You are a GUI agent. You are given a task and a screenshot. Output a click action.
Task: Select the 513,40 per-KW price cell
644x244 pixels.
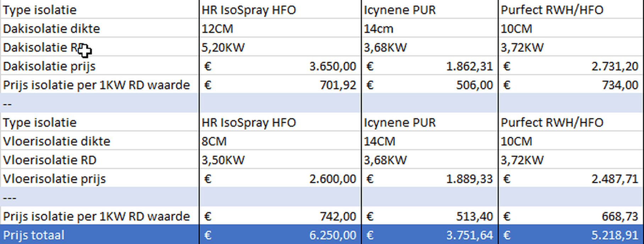click(430, 216)
